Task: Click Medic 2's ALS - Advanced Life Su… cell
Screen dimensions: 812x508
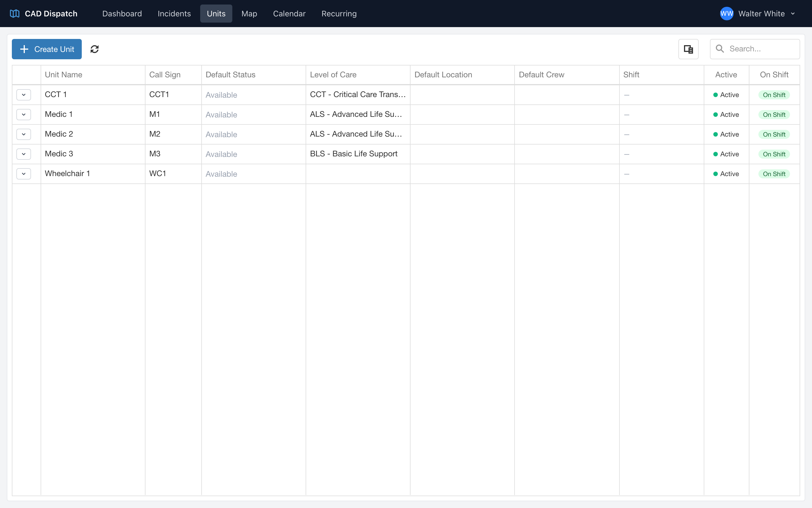Action: 358,134
